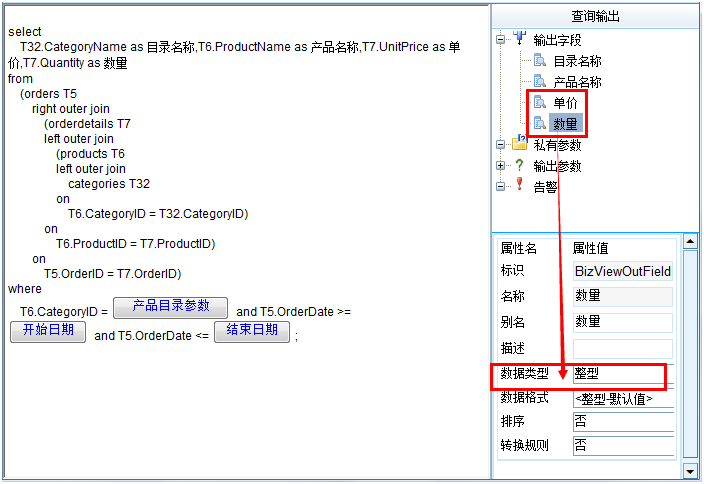The height and width of the screenshot is (484, 704).
Task: Click the properties scrollbar down arrow
Action: click(x=690, y=471)
